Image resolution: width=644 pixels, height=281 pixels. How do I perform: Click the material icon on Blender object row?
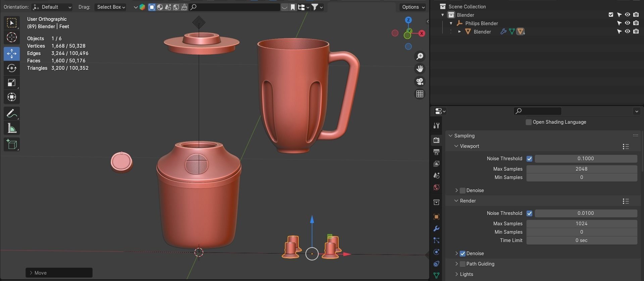(x=520, y=32)
